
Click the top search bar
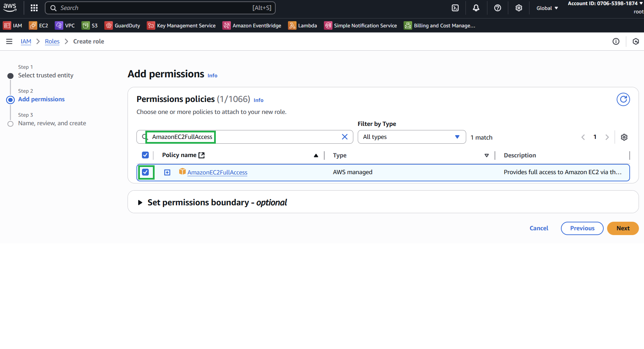tap(160, 8)
